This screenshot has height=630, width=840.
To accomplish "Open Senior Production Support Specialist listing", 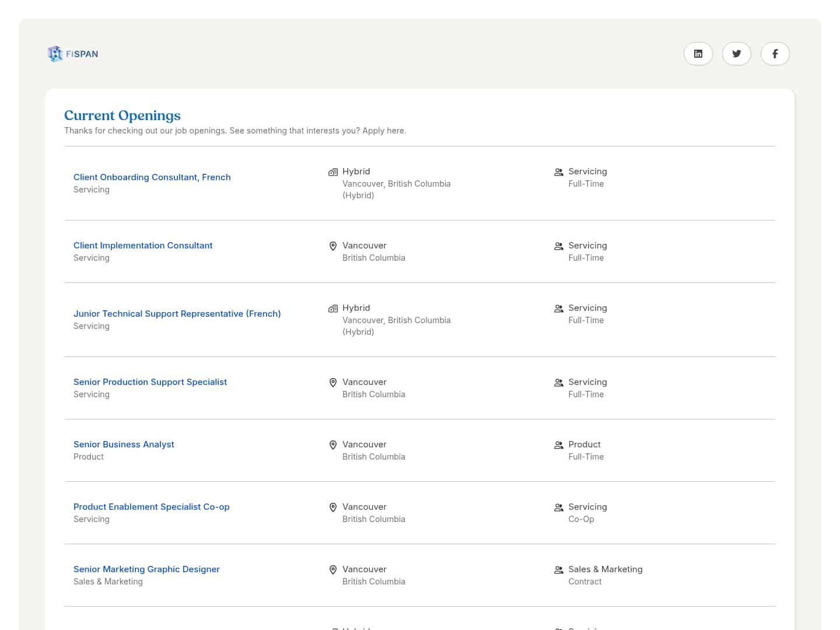I will [150, 382].
